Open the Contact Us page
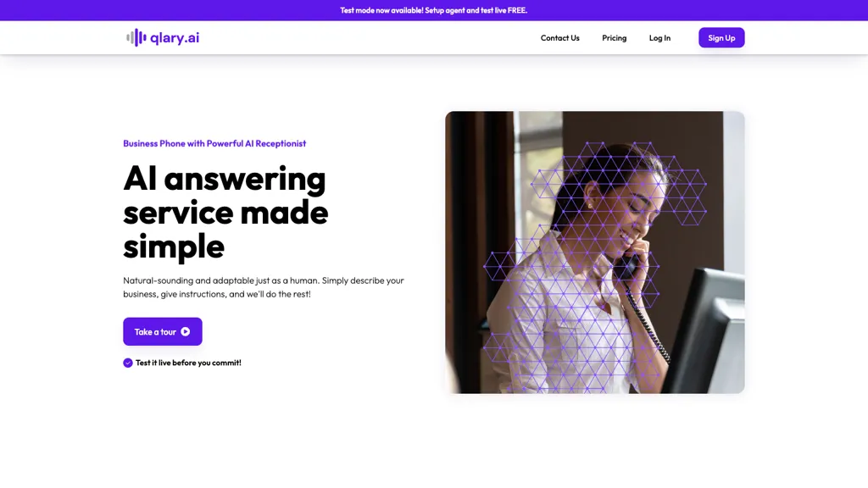 [x=559, y=37]
